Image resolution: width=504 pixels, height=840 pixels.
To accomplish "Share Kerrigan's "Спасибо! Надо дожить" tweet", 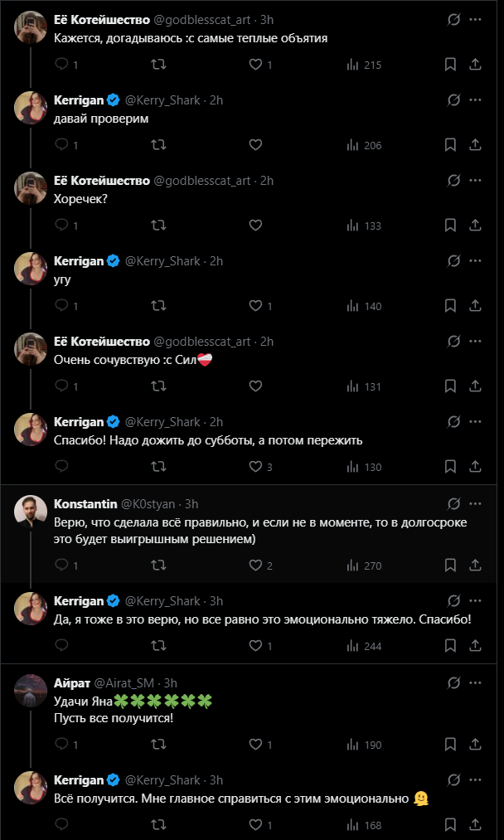I will (475, 467).
